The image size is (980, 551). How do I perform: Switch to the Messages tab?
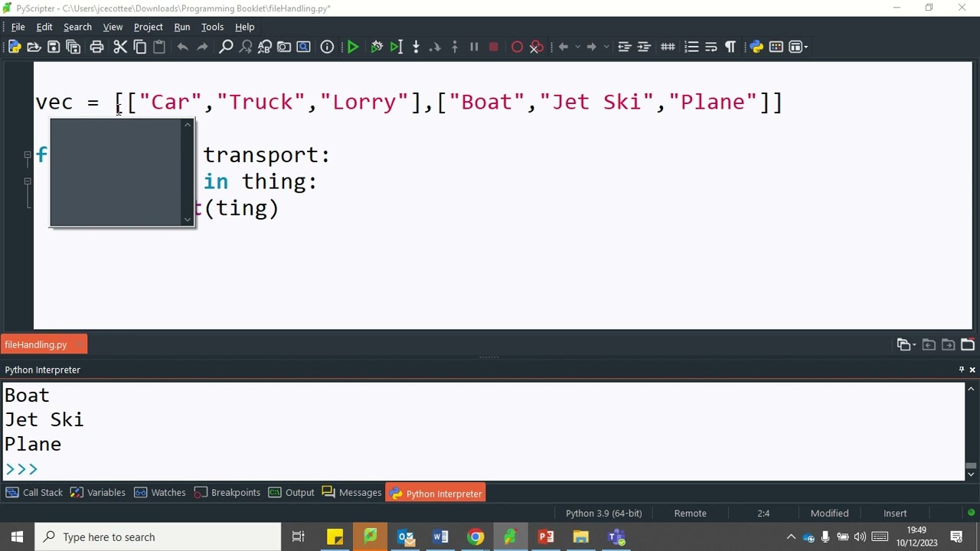tap(352, 493)
